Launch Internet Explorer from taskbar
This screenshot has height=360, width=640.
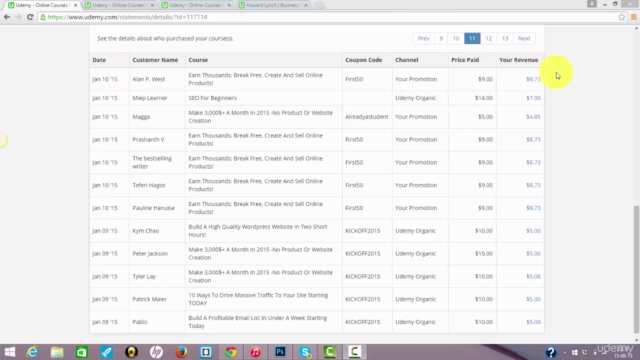pyautogui.click(x=33, y=352)
